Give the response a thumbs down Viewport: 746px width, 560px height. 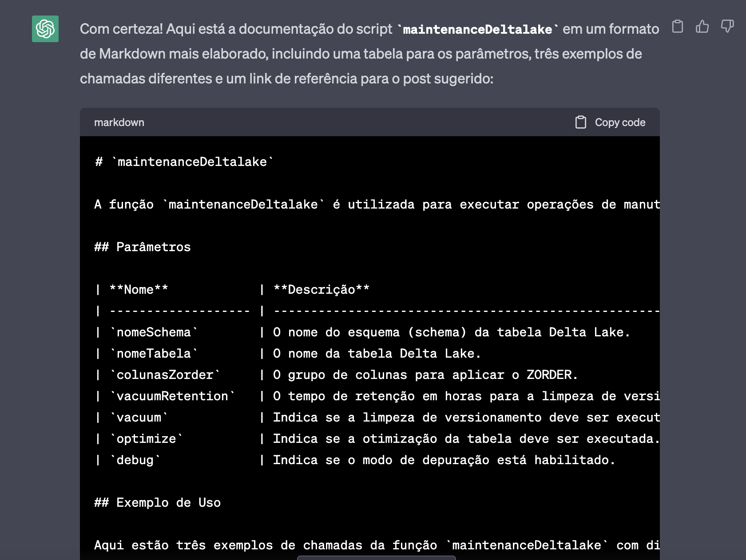pos(727,27)
